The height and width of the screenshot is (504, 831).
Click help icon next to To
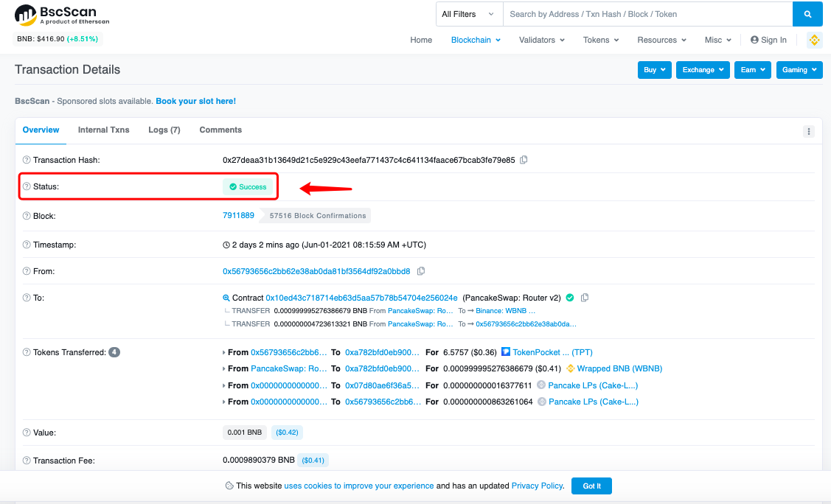pos(27,298)
